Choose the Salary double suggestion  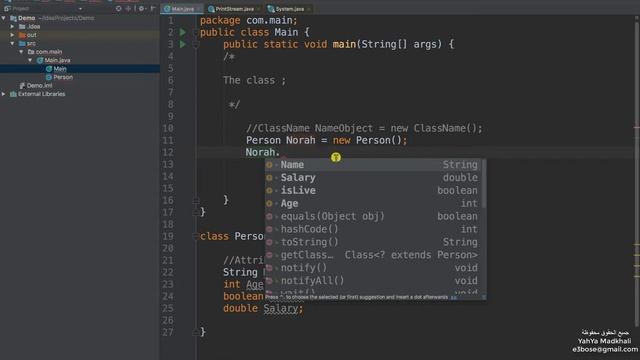[373, 178]
